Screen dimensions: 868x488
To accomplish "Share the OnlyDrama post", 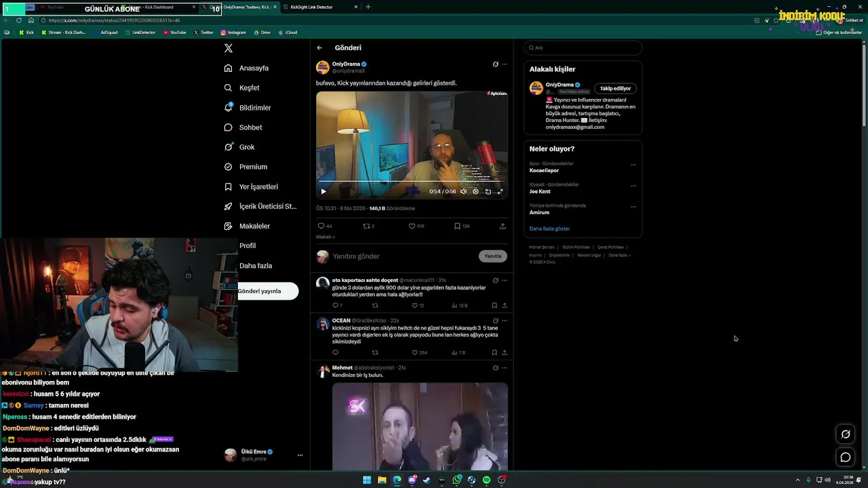I will 503,226.
